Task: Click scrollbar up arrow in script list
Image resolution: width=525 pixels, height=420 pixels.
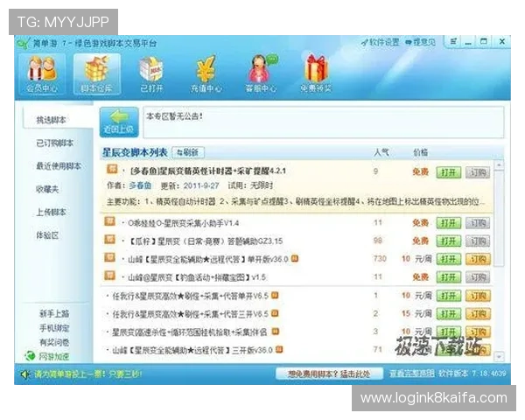Action: [x=499, y=165]
